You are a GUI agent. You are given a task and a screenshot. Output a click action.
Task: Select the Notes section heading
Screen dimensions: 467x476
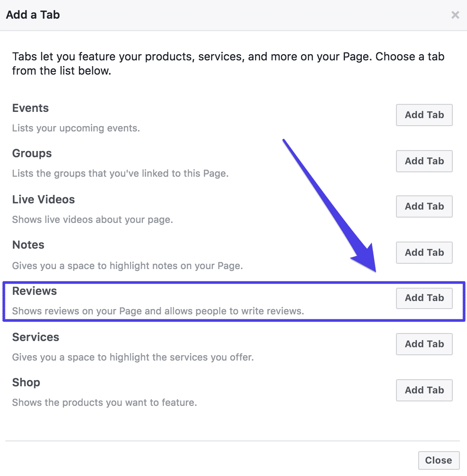pos(28,245)
